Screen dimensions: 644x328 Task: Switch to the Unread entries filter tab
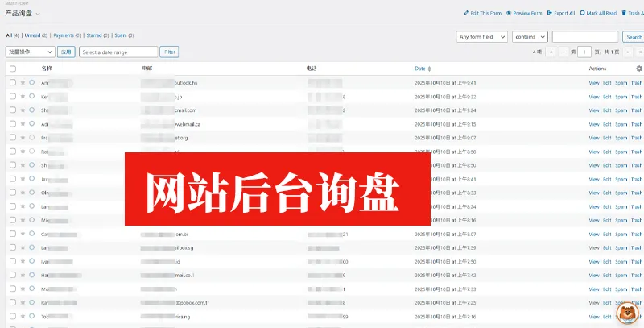coord(35,35)
